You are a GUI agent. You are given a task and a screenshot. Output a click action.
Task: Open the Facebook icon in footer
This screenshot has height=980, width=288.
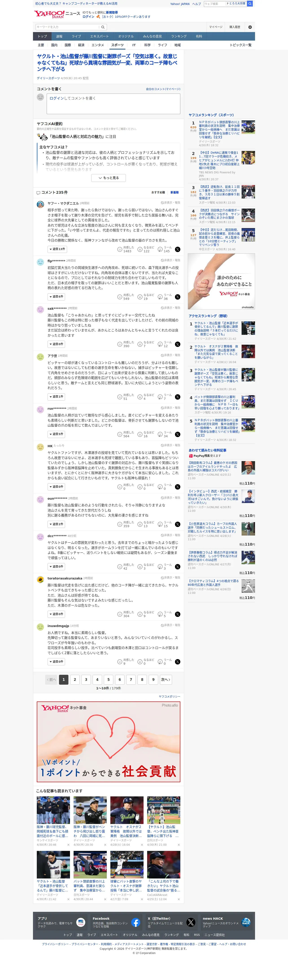coord(135,923)
